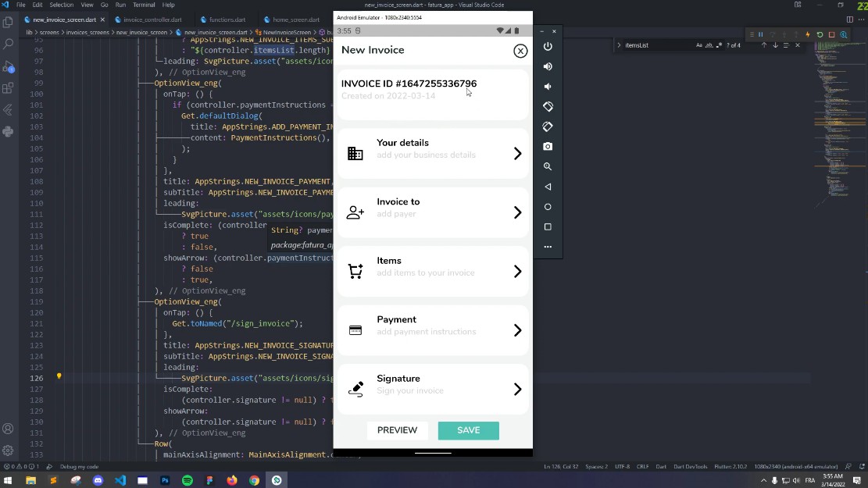Click the debug Restart green icon
The height and width of the screenshot is (488, 868).
(820, 34)
